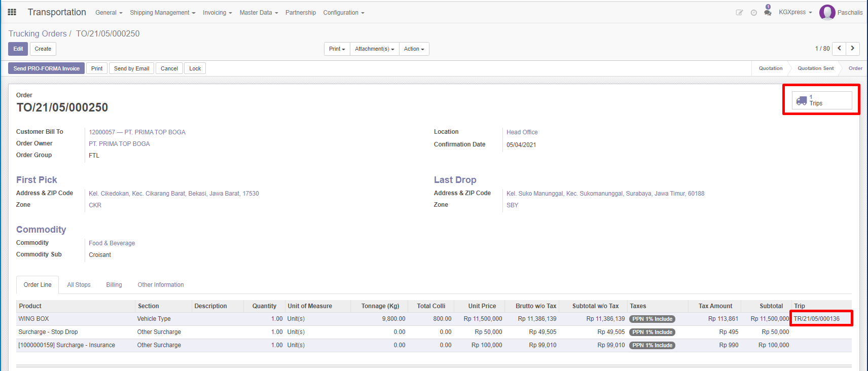The width and height of the screenshot is (868, 371).
Task: Open the Head Office location link
Action: pyautogui.click(x=522, y=132)
